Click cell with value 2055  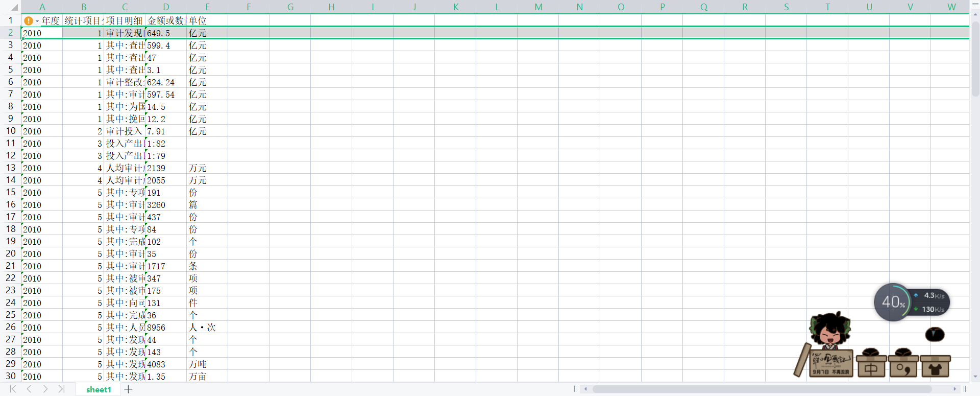[166, 180]
